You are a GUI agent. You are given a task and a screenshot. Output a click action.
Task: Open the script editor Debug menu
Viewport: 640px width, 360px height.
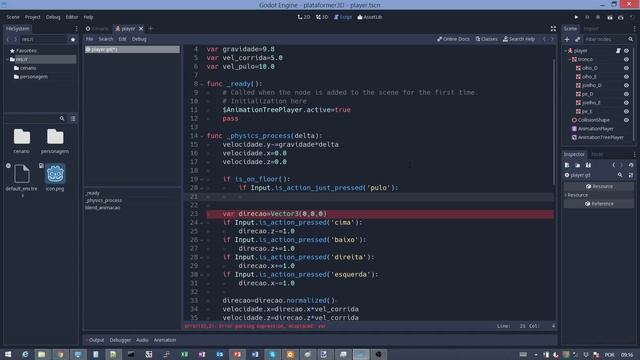click(x=139, y=39)
